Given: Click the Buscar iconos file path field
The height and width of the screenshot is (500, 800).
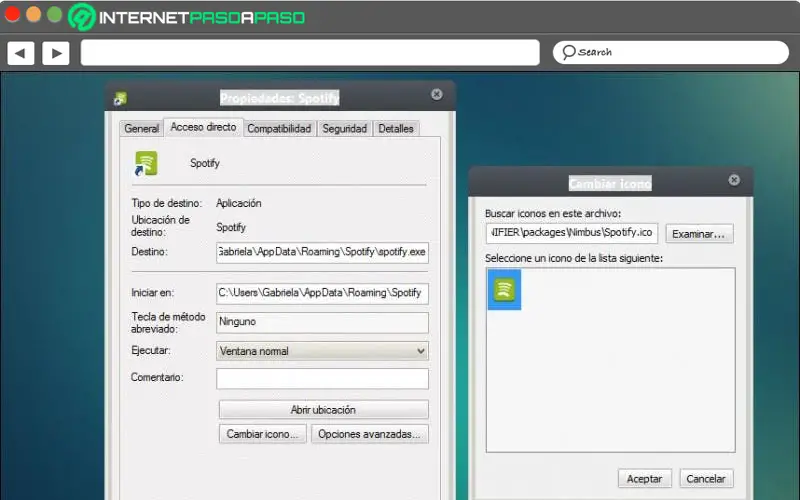Looking at the screenshot, I should 572,233.
